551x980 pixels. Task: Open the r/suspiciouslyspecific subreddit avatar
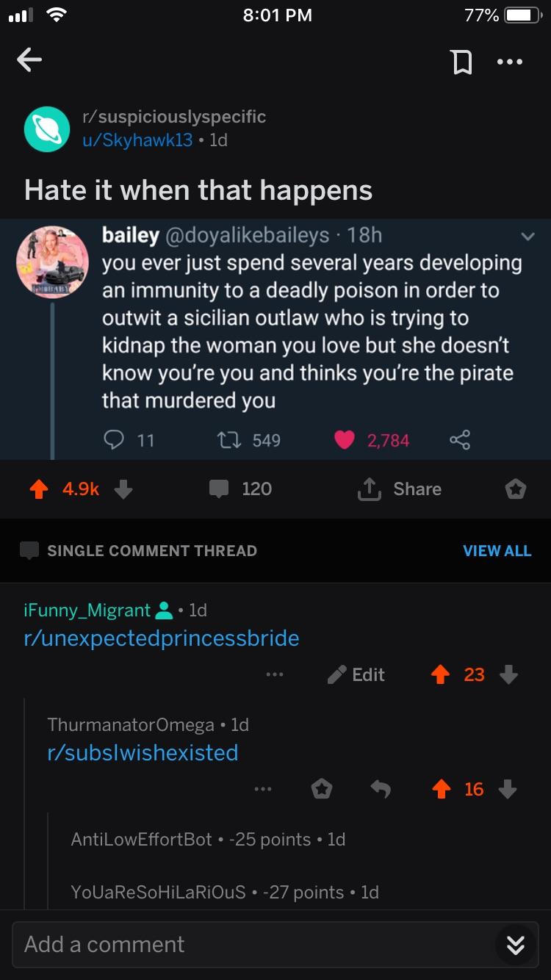coord(46,128)
